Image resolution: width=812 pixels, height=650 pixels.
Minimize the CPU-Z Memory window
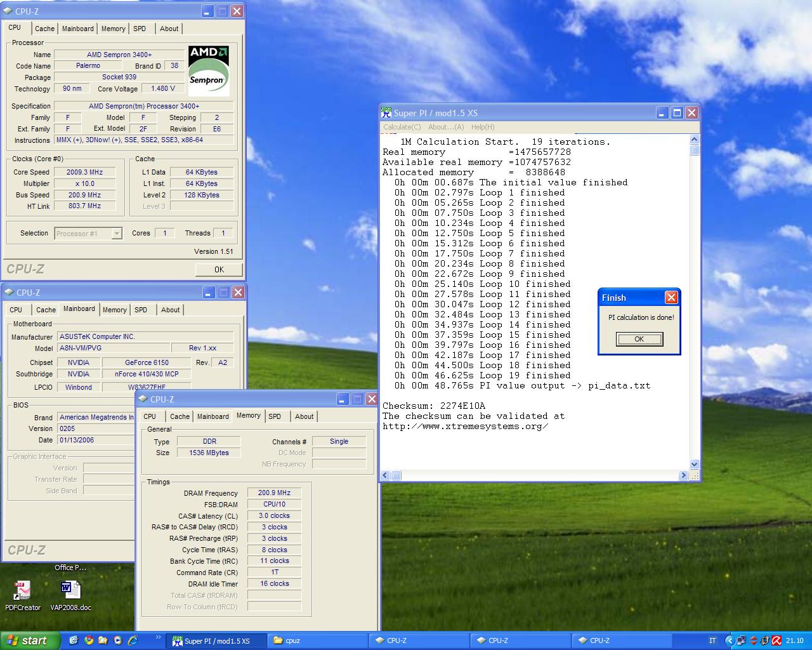click(343, 399)
